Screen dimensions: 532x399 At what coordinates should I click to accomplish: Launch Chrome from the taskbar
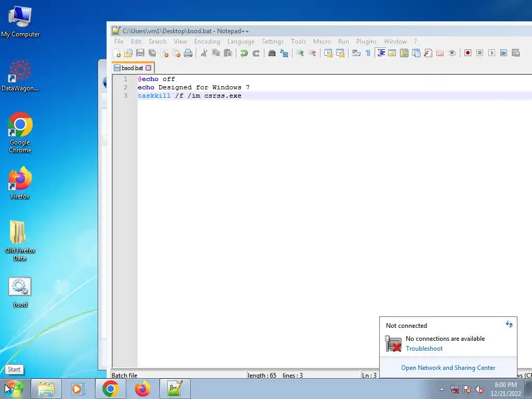[111, 389]
